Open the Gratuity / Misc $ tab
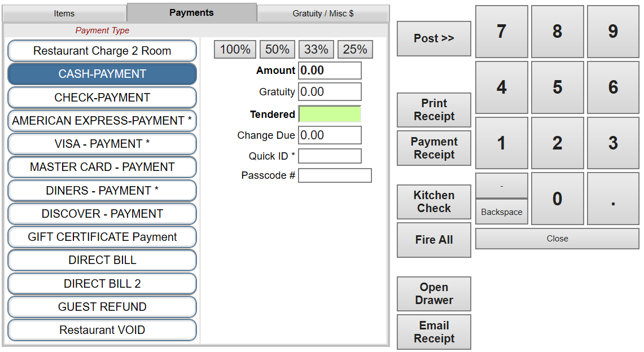 323,14
